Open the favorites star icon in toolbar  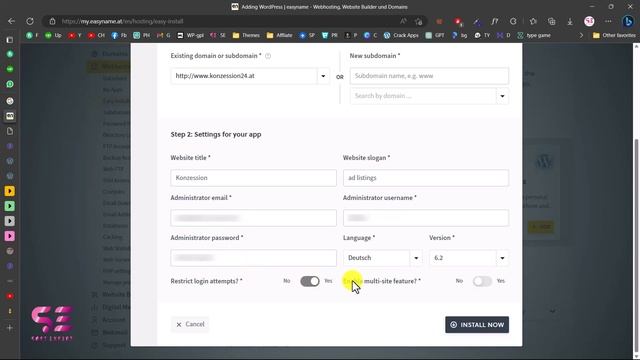(x=533, y=21)
